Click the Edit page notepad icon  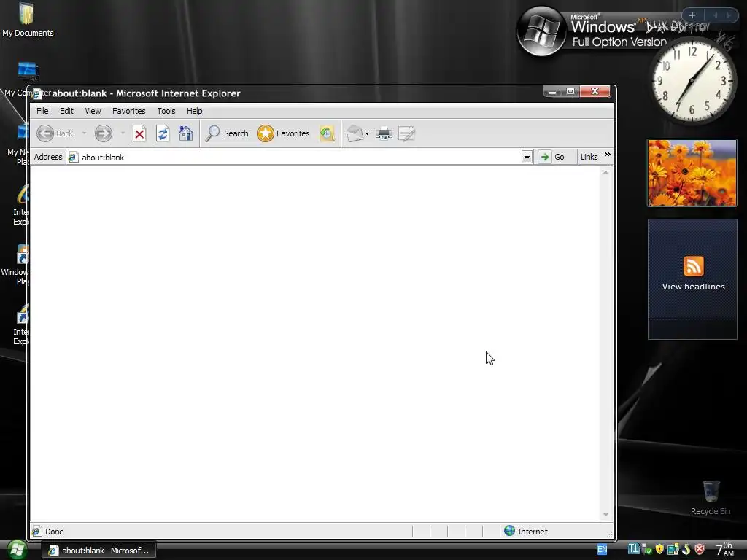(x=407, y=133)
